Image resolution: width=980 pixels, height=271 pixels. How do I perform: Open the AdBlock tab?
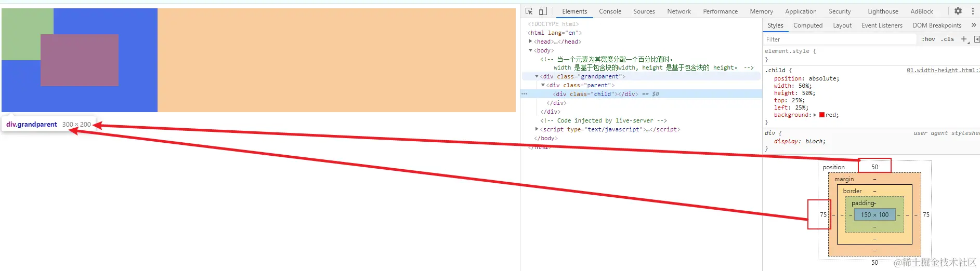[922, 11]
